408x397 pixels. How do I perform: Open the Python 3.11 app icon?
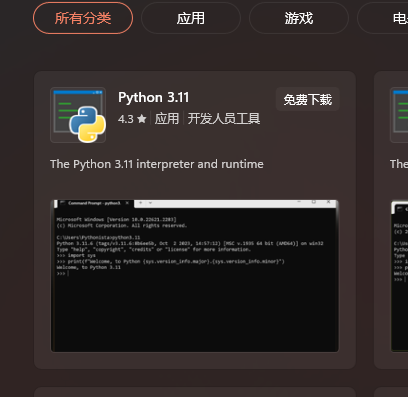78,115
